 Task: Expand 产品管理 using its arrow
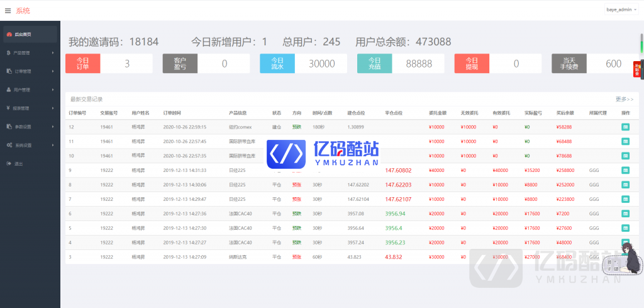coord(53,53)
